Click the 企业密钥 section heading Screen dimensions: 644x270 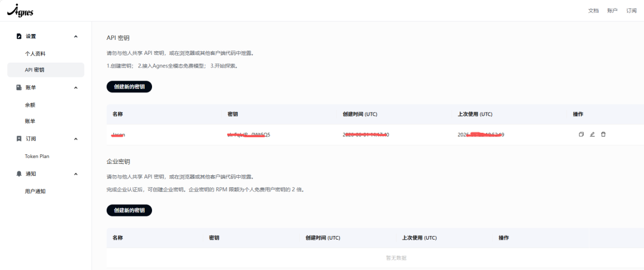point(118,162)
